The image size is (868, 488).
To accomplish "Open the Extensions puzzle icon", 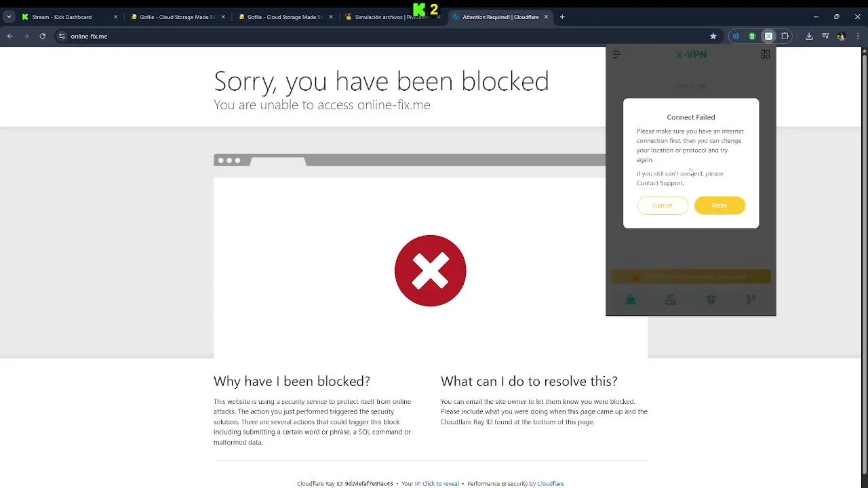I will pos(785,36).
